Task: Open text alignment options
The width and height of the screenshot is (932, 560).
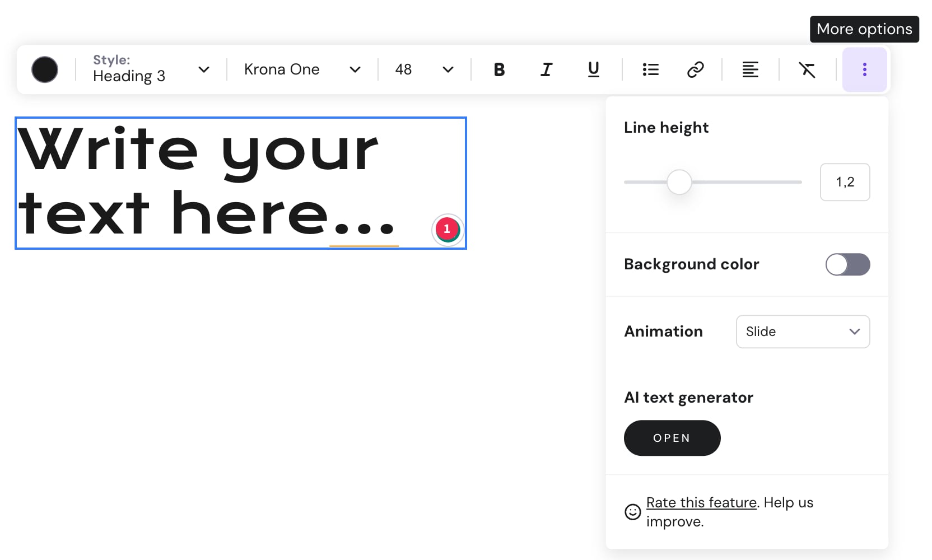Action: pos(751,69)
